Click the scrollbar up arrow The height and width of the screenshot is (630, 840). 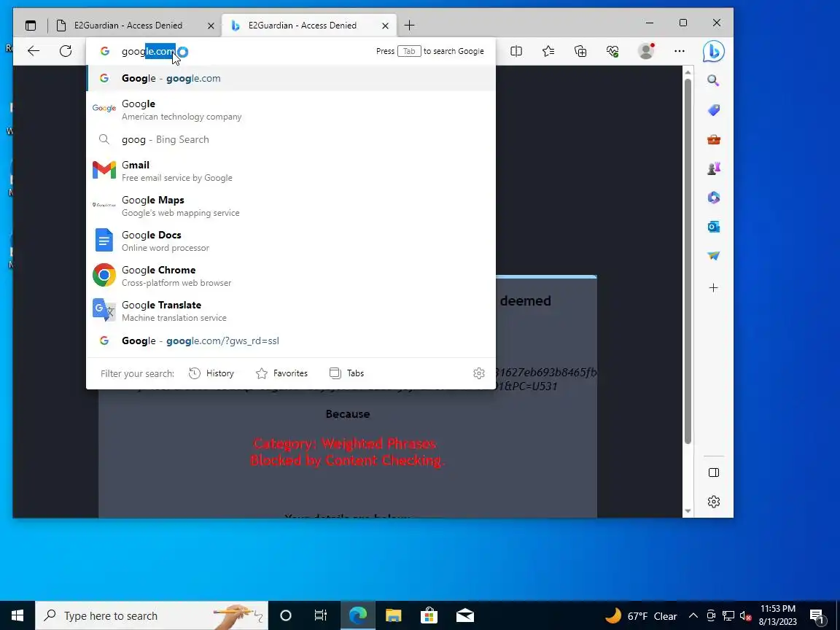pos(688,71)
